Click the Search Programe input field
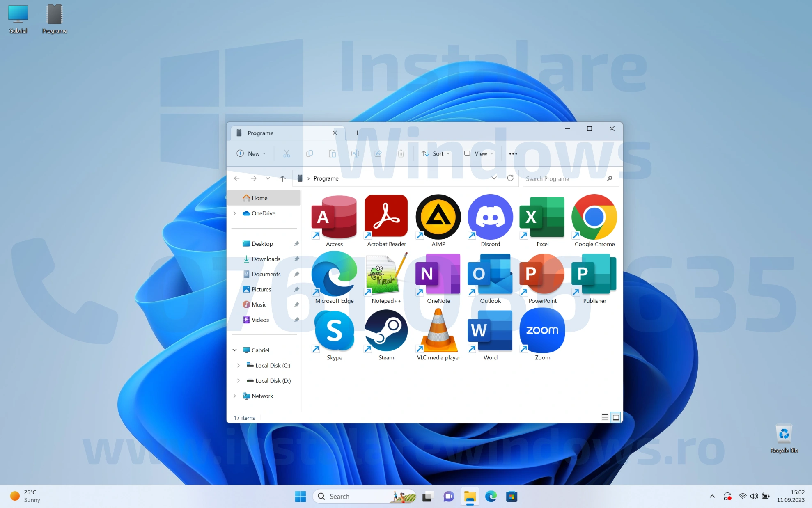The width and height of the screenshot is (812, 508). point(564,178)
